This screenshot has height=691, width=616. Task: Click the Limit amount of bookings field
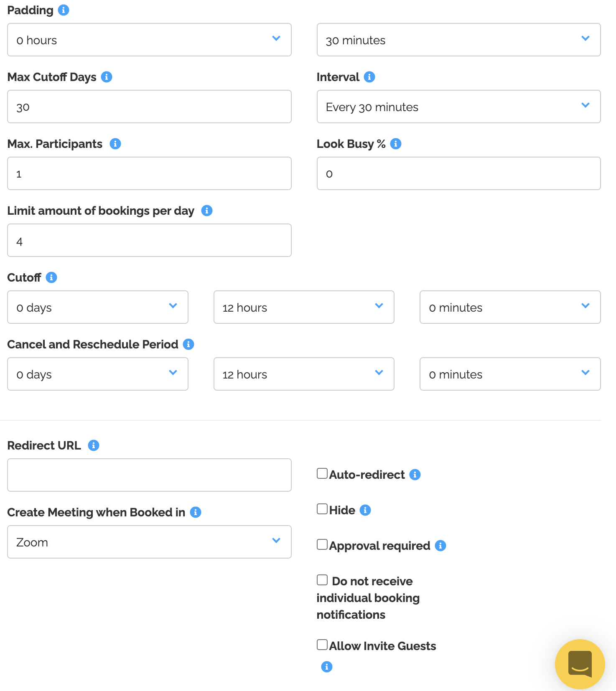[x=149, y=240]
